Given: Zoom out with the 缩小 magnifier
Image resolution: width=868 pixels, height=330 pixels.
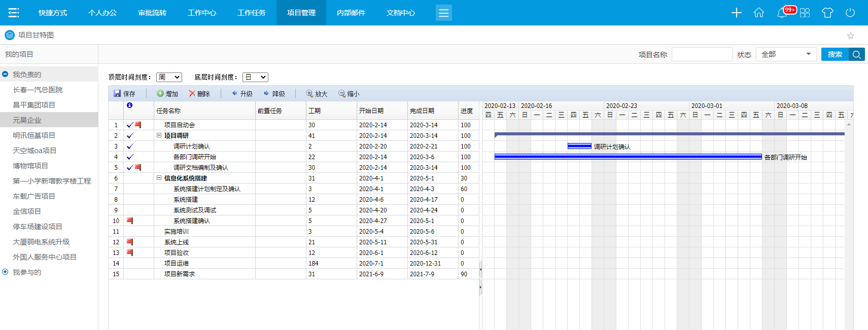Looking at the screenshot, I should point(341,94).
